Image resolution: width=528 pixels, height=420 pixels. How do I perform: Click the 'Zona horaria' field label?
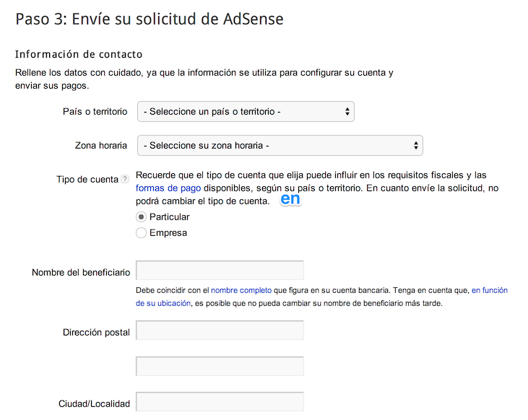click(x=101, y=146)
